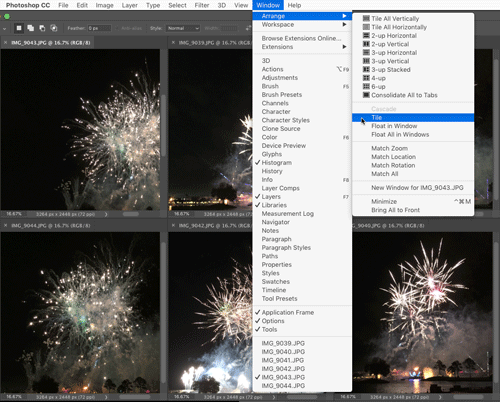Click the Tile All Vertically icon

pos(366,18)
